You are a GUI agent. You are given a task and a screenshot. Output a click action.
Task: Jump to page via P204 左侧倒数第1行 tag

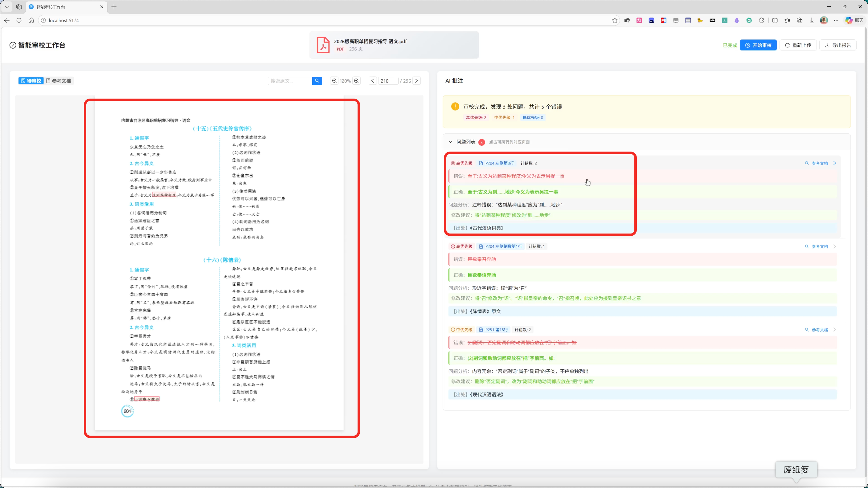(500, 246)
